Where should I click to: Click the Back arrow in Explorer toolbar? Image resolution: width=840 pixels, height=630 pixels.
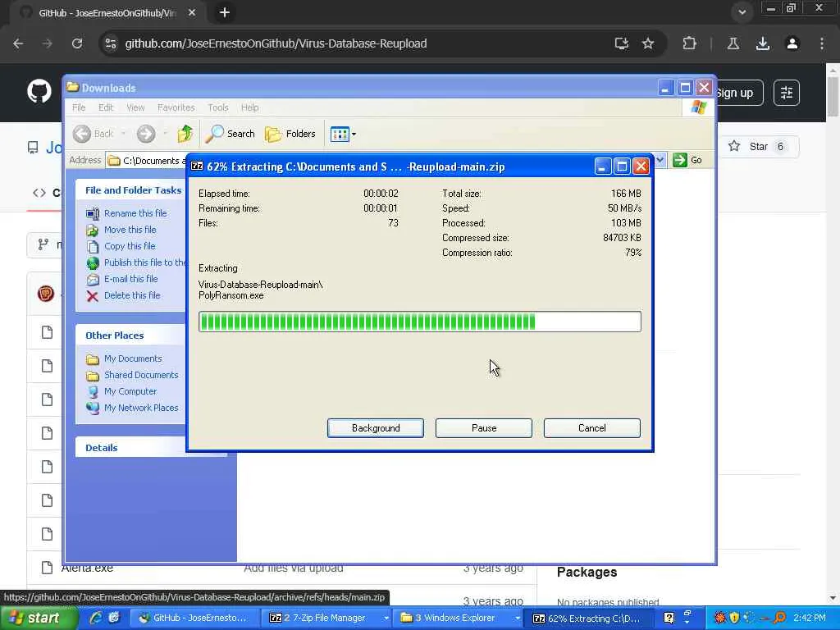click(x=93, y=134)
